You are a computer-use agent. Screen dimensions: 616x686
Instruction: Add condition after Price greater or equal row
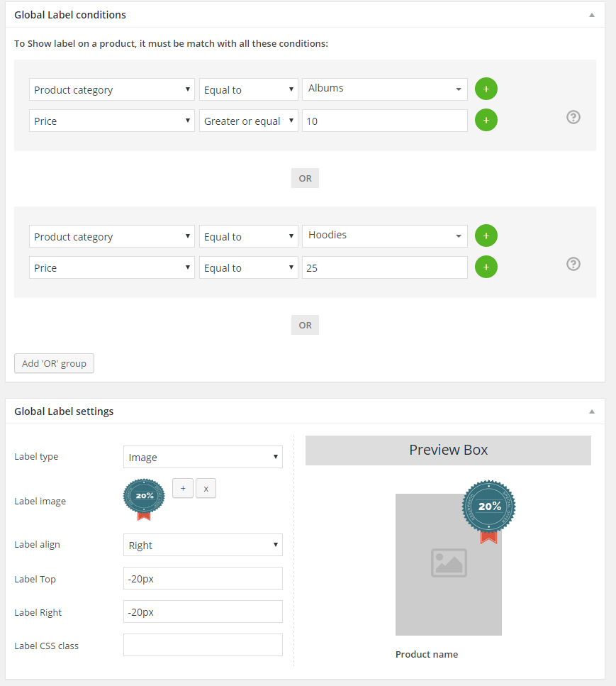486,120
